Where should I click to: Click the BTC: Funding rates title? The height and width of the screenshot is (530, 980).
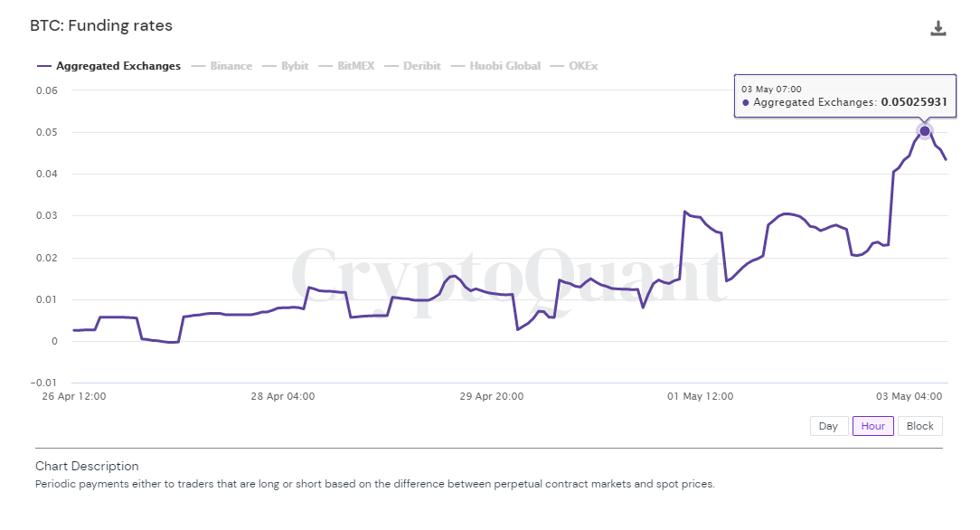pos(101,26)
